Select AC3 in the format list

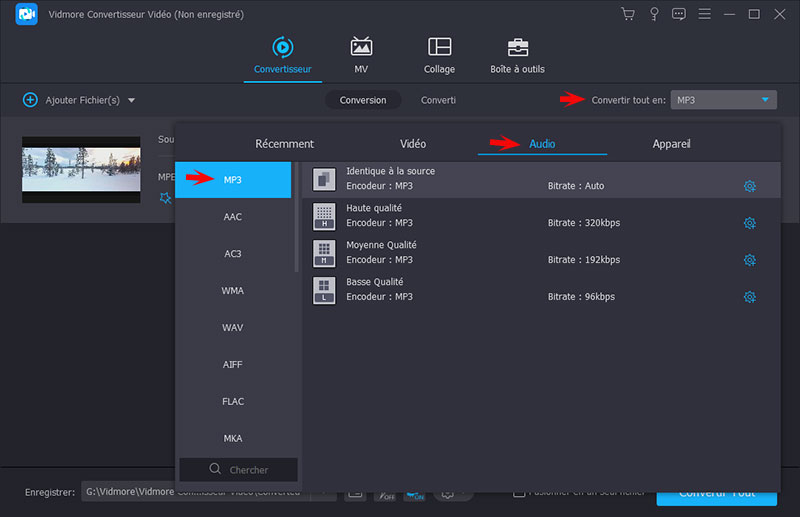pos(233,254)
